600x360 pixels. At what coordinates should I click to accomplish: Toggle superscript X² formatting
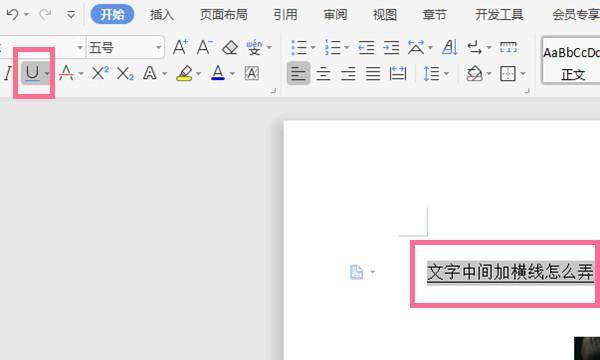pos(100,73)
